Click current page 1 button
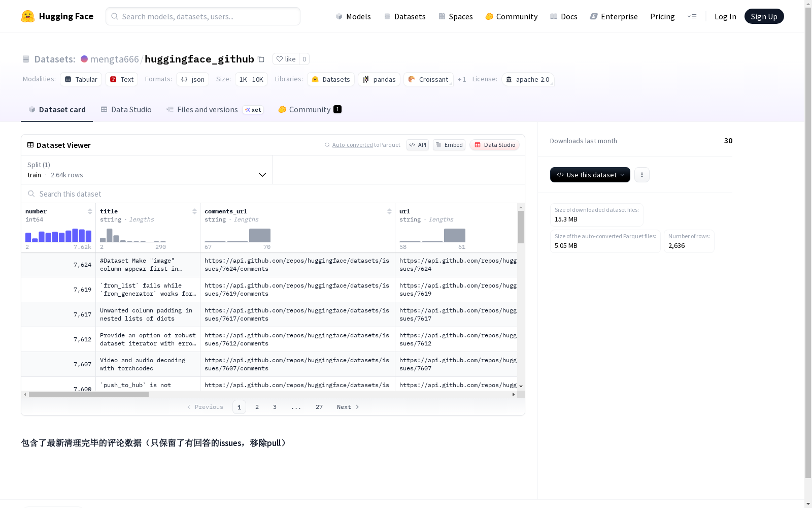The width and height of the screenshot is (812, 508). [x=239, y=407]
